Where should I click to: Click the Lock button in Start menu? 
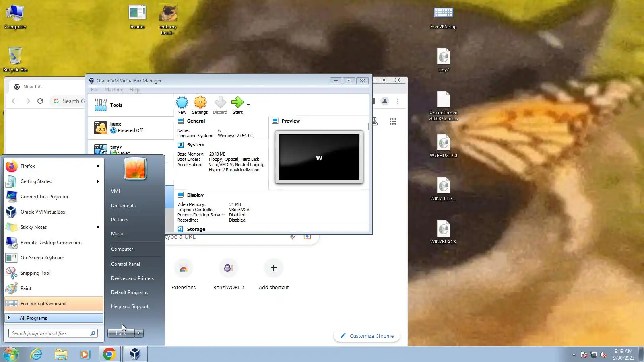(121, 333)
